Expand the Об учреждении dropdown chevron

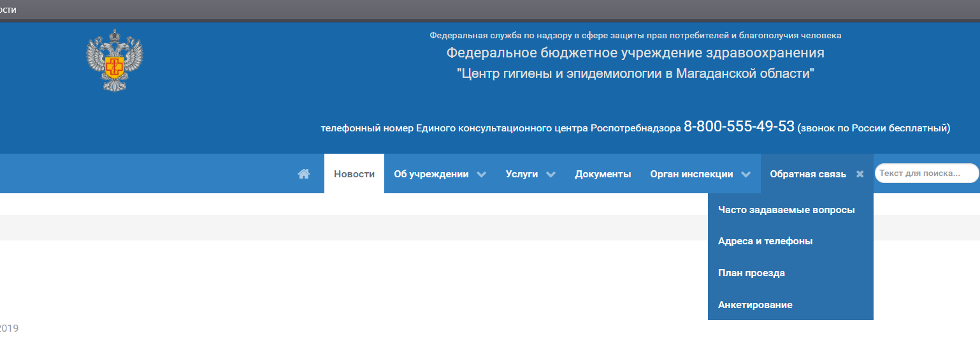pyautogui.click(x=482, y=174)
